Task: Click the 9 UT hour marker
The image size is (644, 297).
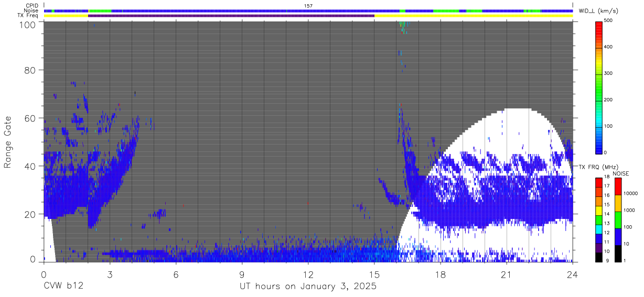Action: click(242, 274)
